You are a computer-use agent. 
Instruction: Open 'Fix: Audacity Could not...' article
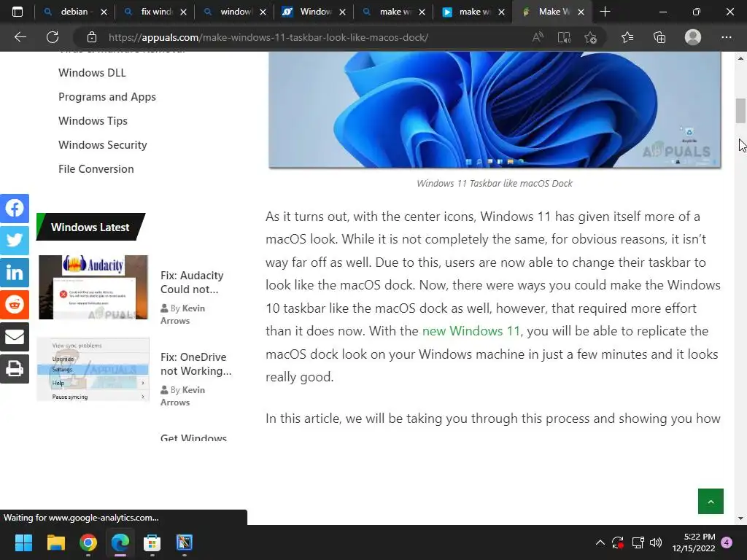tap(192, 282)
